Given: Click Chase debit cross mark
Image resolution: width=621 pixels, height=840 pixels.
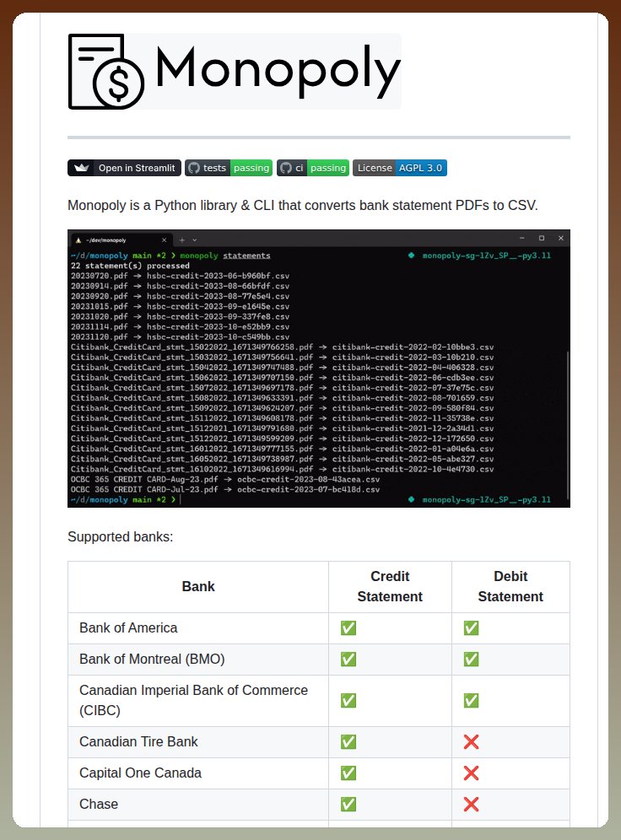Looking at the screenshot, I should 471,804.
